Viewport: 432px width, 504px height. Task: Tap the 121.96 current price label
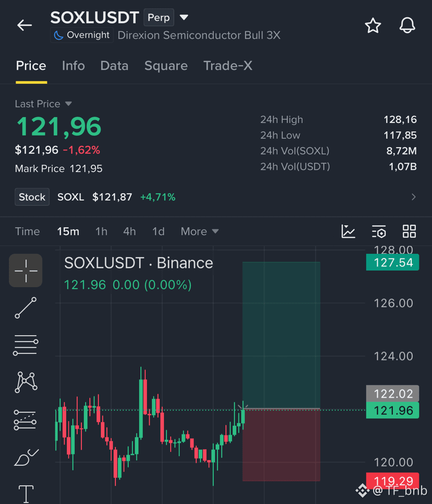(392, 410)
